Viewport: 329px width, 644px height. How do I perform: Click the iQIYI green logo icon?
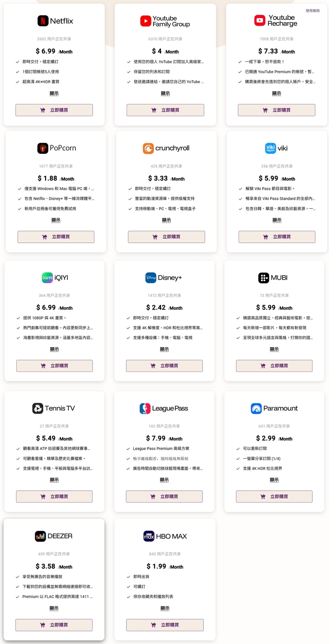(x=47, y=278)
